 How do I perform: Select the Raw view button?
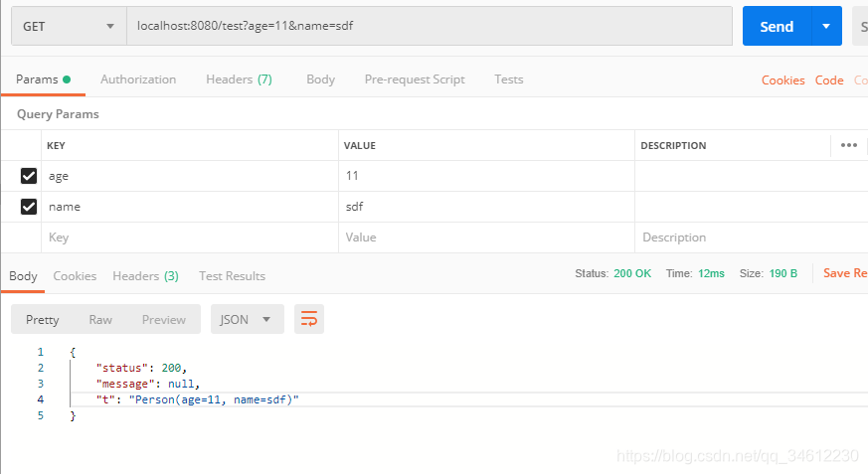click(x=100, y=320)
